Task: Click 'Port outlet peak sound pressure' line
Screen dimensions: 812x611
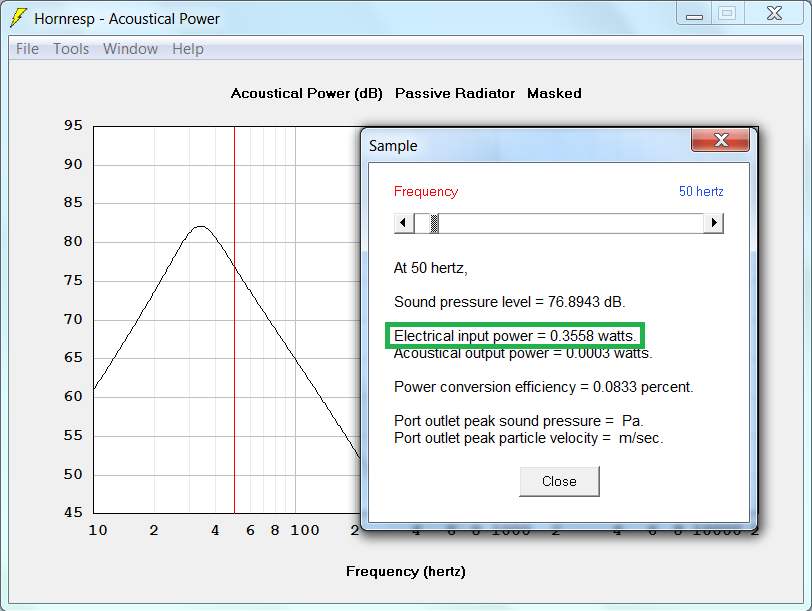Action: click(518, 421)
